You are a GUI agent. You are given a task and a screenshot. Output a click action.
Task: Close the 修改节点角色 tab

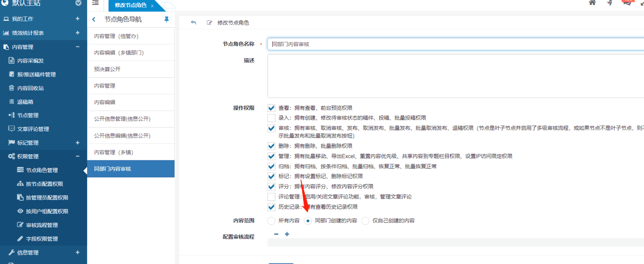(x=152, y=5)
